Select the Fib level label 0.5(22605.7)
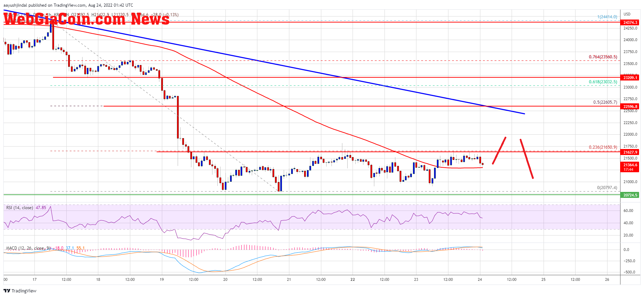Image resolution: width=644 pixels, height=297 pixels. [x=605, y=102]
